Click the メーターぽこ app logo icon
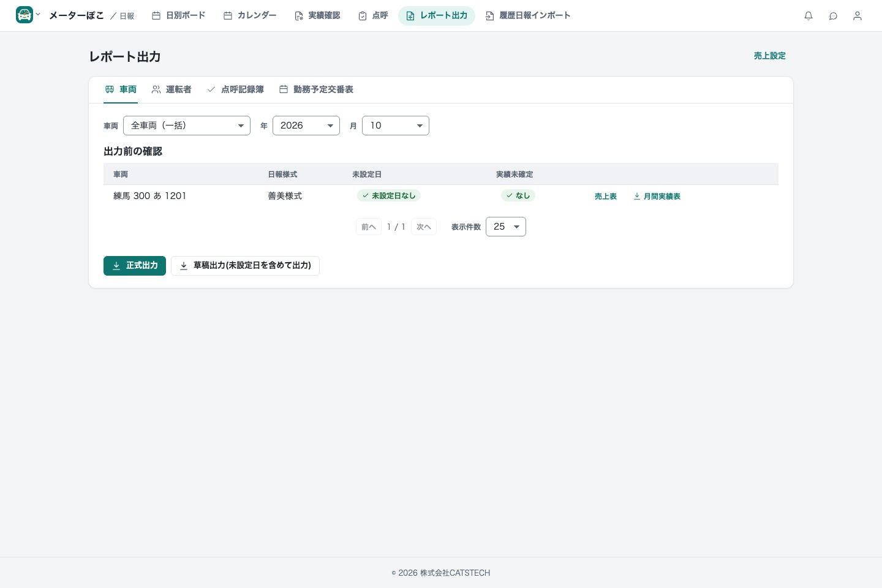 24,15
